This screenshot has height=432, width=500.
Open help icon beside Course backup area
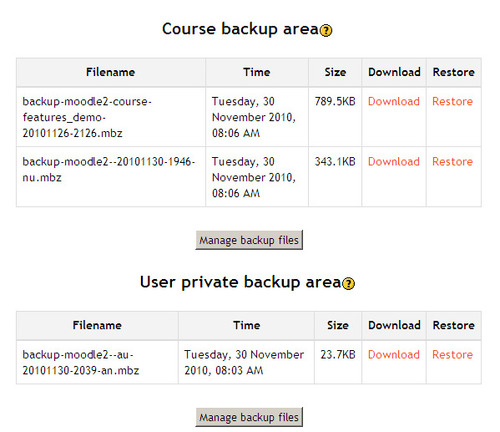(x=326, y=31)
